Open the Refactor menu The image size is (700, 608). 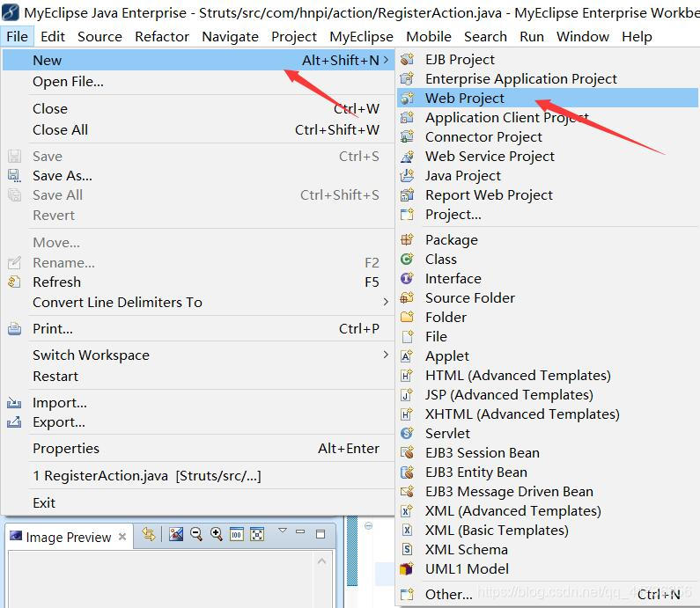[x=162, y=37]
